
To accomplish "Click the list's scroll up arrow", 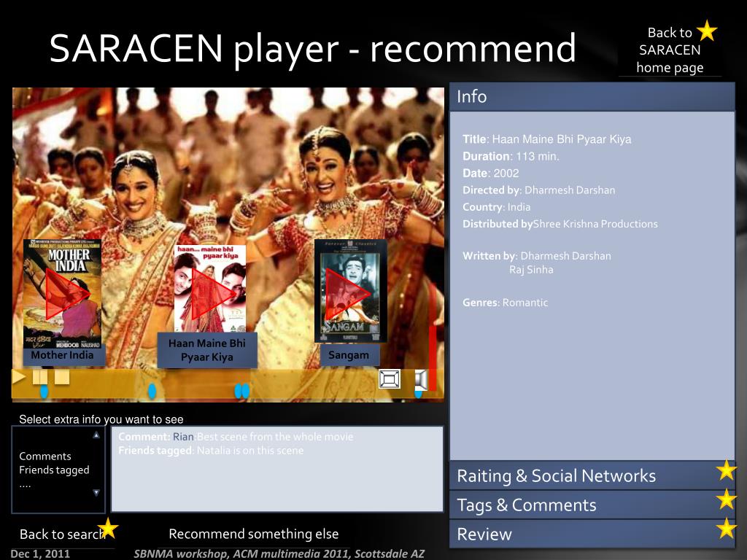I will [x=96, y=435].
